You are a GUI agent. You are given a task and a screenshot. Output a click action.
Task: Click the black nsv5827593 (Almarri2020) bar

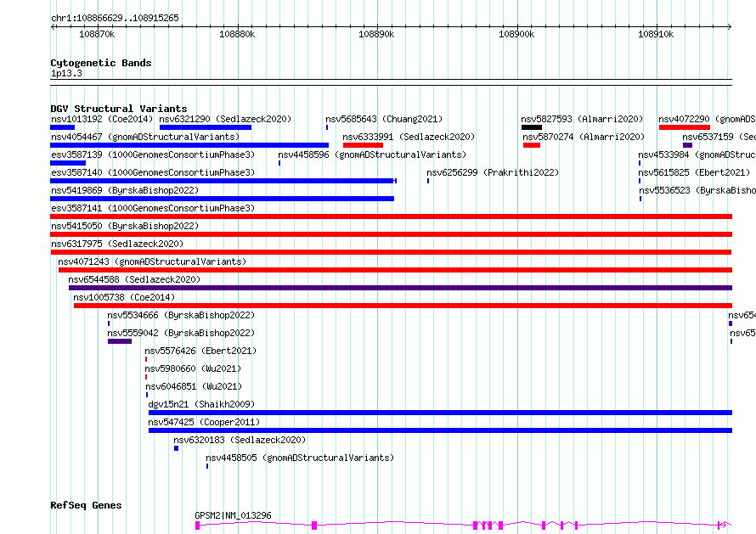click(531, 127)
